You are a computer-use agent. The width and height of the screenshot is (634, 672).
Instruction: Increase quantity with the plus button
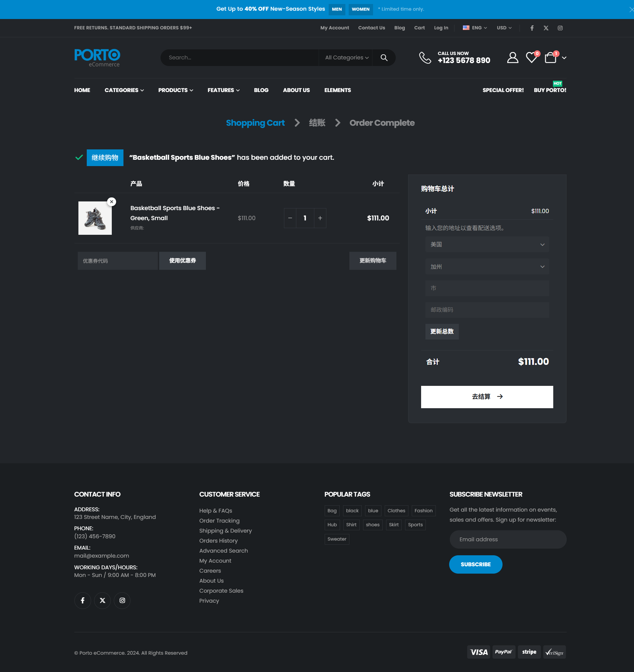(x=320, y=218)
